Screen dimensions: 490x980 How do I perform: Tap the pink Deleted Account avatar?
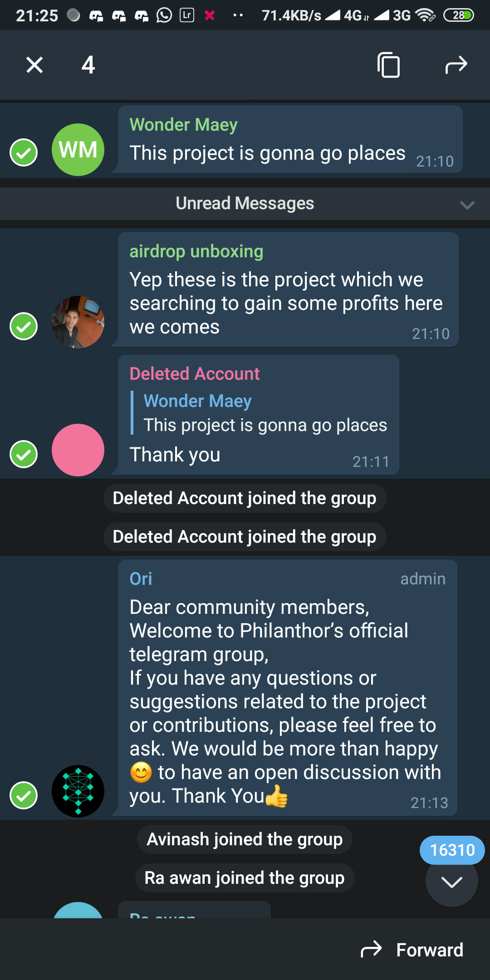(78, 450)
